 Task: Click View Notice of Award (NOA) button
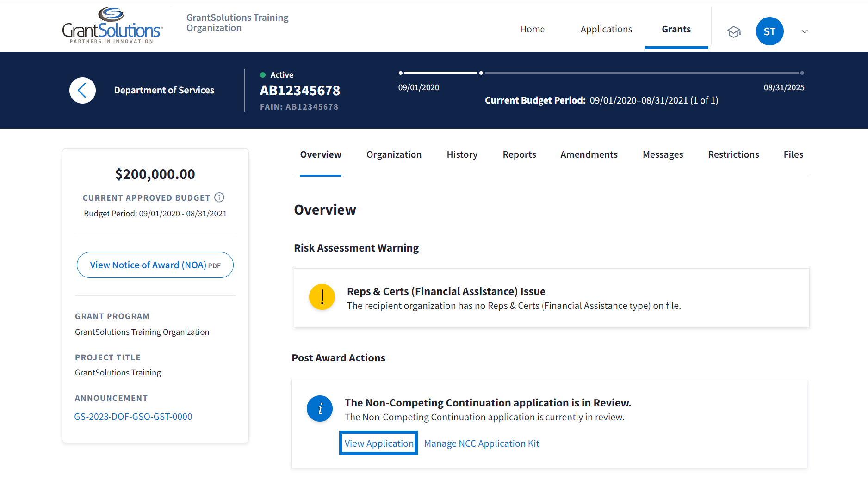coord(155,265)
